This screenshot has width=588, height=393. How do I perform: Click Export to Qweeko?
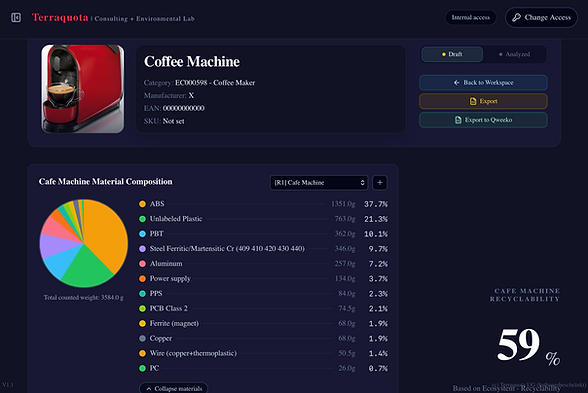pyautogui.click(x=483, y=120)
